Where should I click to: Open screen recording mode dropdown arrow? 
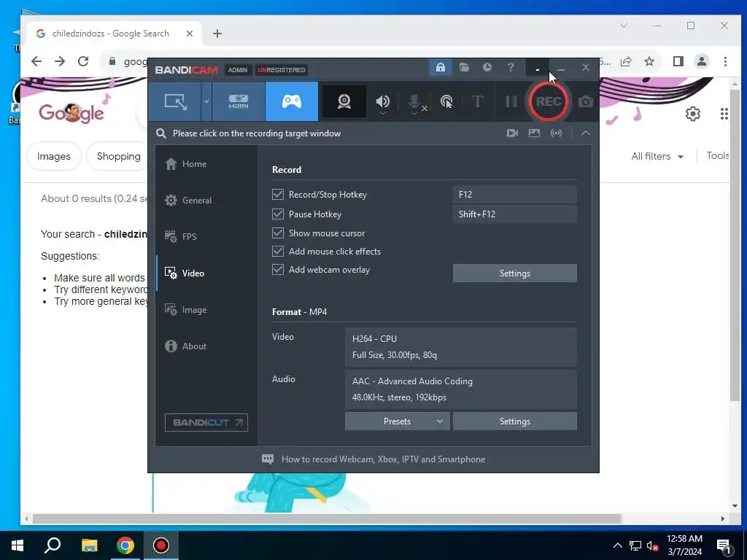(206, 101)
